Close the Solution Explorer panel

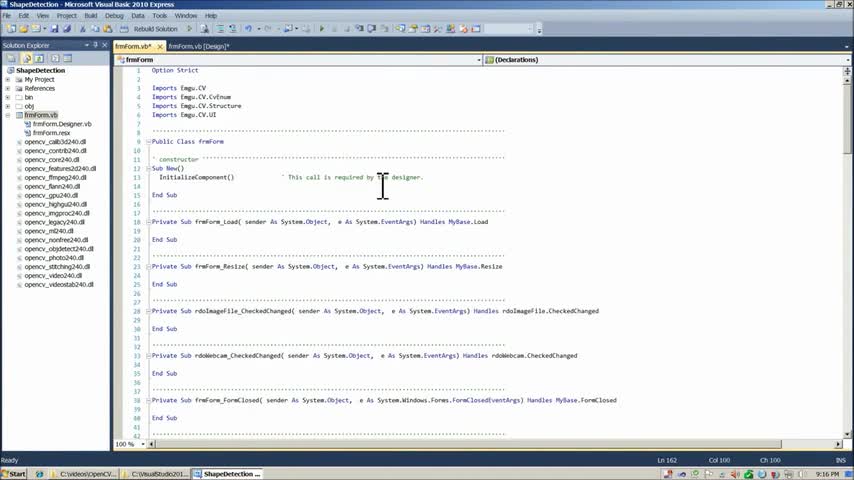[x=105, y=45]
